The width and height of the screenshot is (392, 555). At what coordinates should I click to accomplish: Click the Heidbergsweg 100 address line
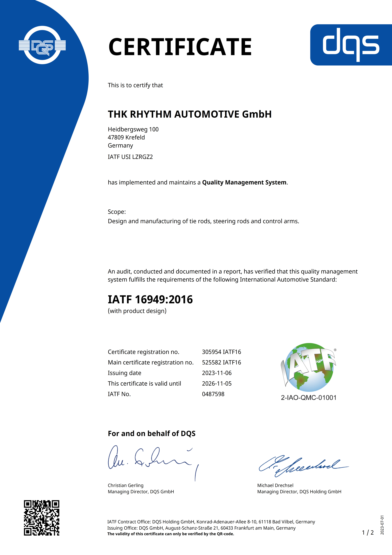click(x=133, y=129)
